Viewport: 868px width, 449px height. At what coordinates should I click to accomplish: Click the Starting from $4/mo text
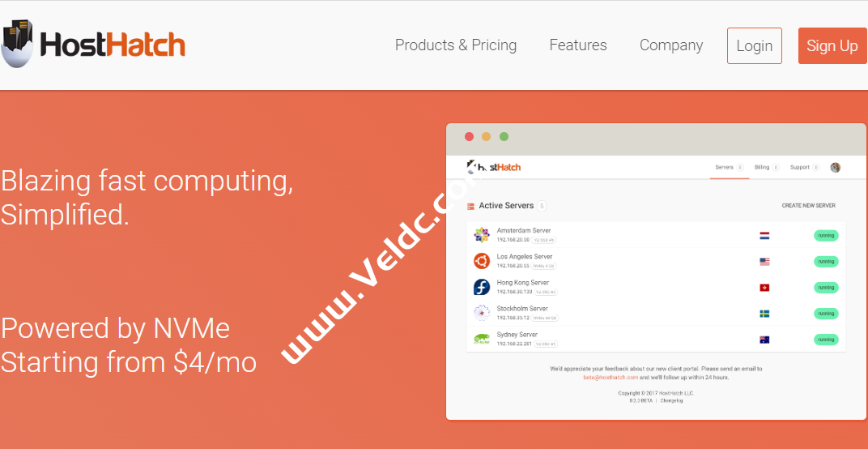(x=128, y=362)
